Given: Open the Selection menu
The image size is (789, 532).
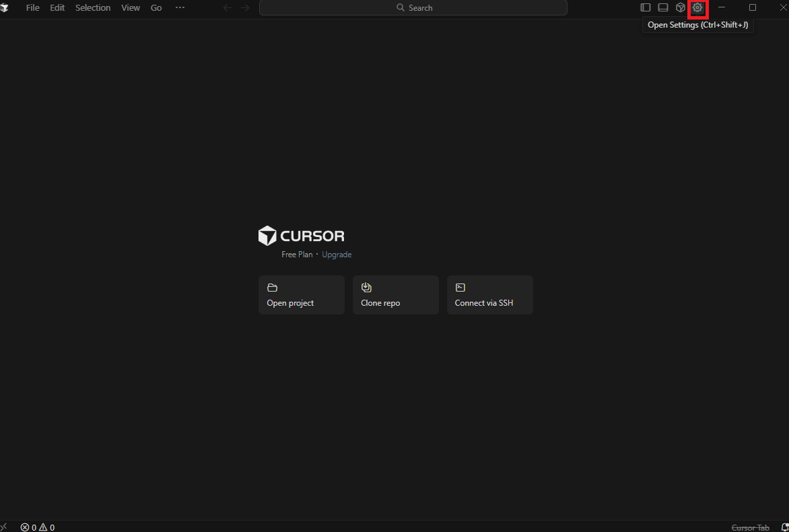Looking at the screenshot, I should 93,7.
